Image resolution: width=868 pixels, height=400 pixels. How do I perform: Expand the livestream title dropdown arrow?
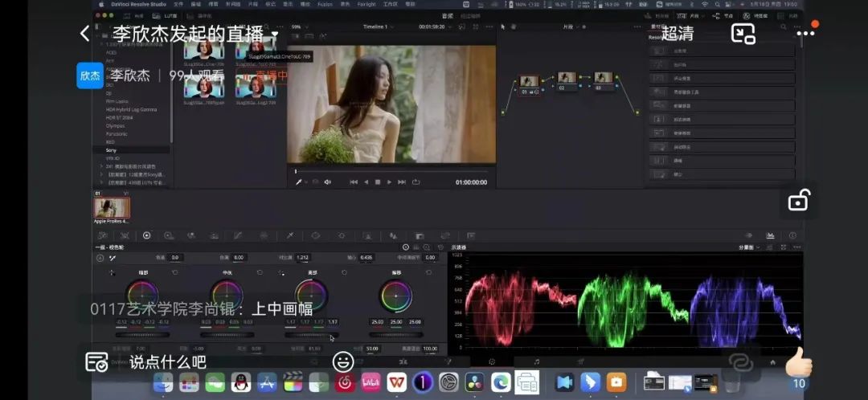pos(274,35)
